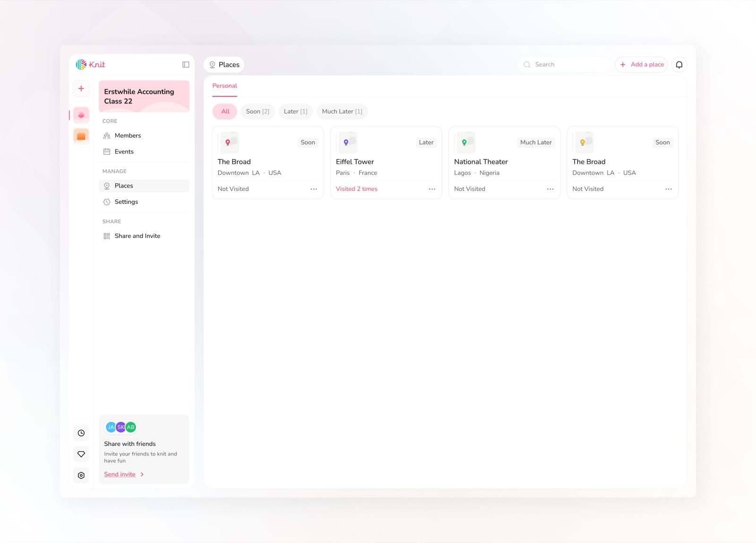Click the Eiffel Tower card title
The width and height of the screenshot is (756, 543).
coord(355,162)
